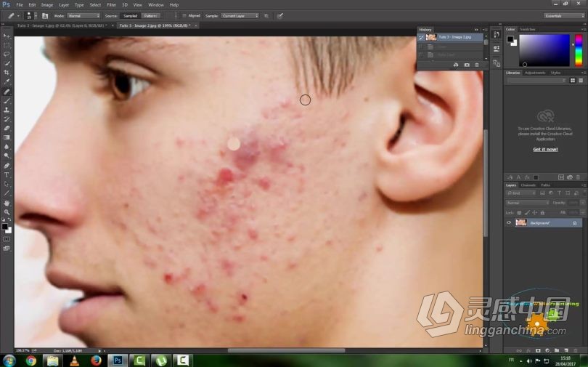Switch libraries to list view
The height and width of the screenshot is (367, 588).
click(x=581, y=81)
